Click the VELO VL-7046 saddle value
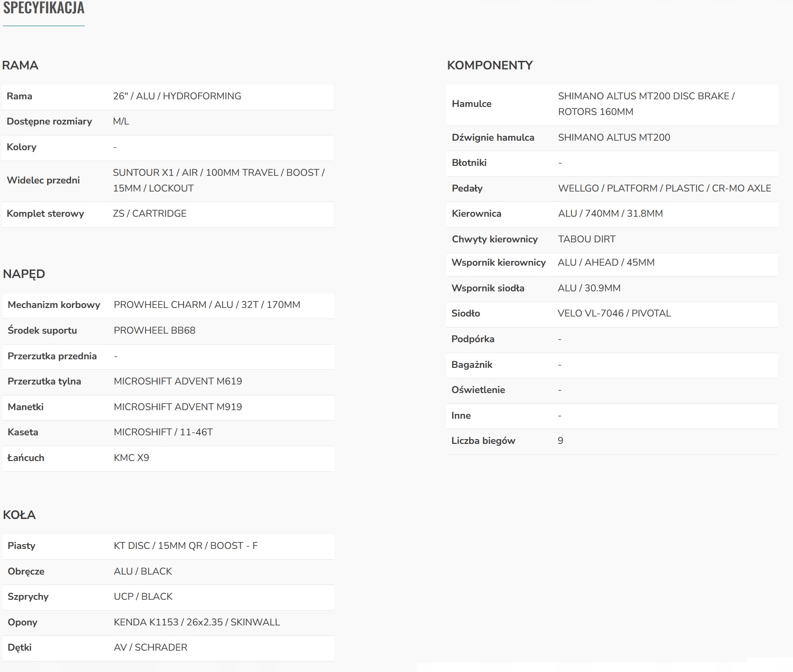Viewport: 793px width, 672px height. 614,313
